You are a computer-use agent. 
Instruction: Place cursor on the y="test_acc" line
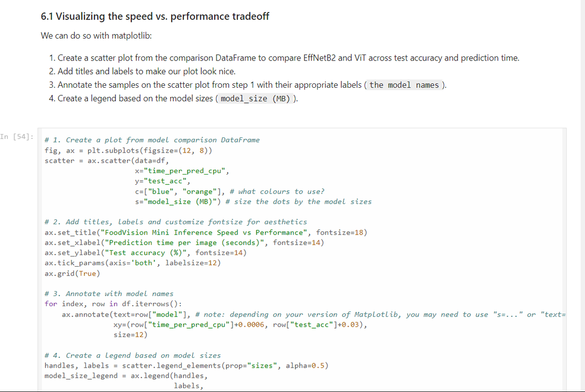[x=162, y=181]
